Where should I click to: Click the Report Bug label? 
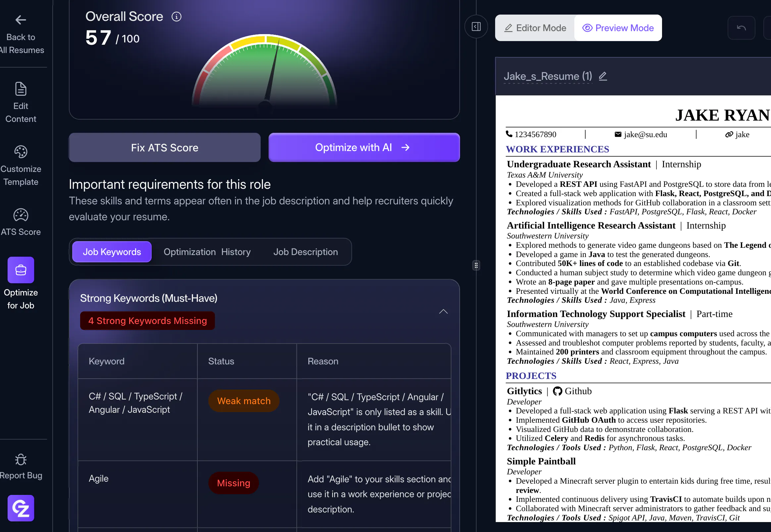(x=21, y=475)
